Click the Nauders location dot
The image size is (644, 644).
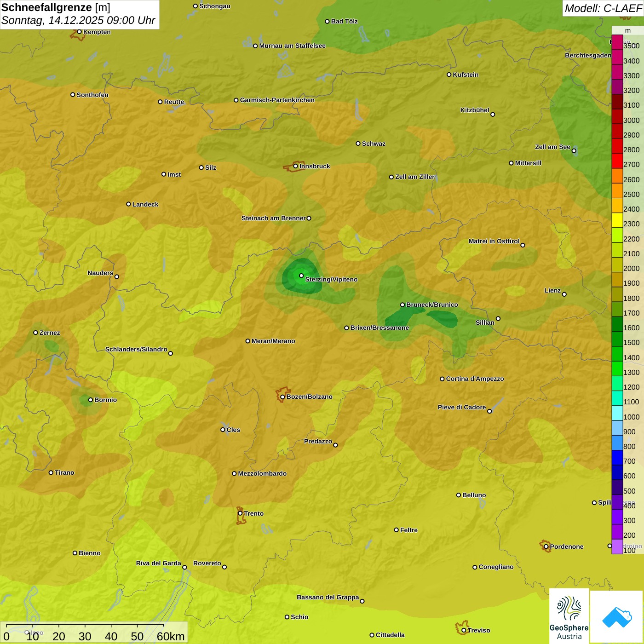tap(117, 276)
